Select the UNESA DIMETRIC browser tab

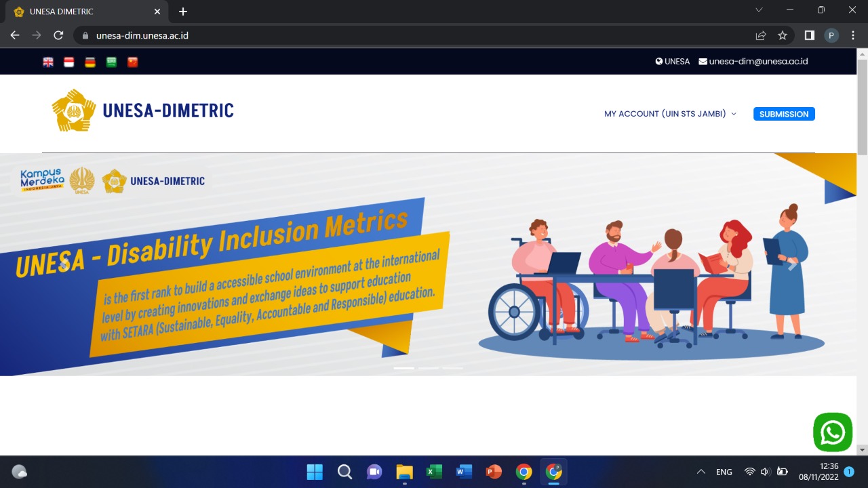point(87,12)
